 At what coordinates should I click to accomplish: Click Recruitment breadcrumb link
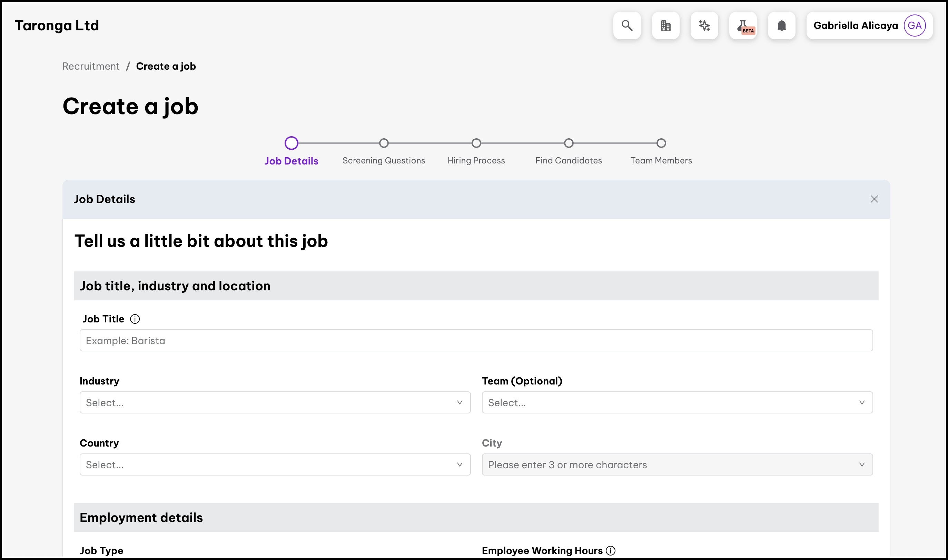(91, 67)
